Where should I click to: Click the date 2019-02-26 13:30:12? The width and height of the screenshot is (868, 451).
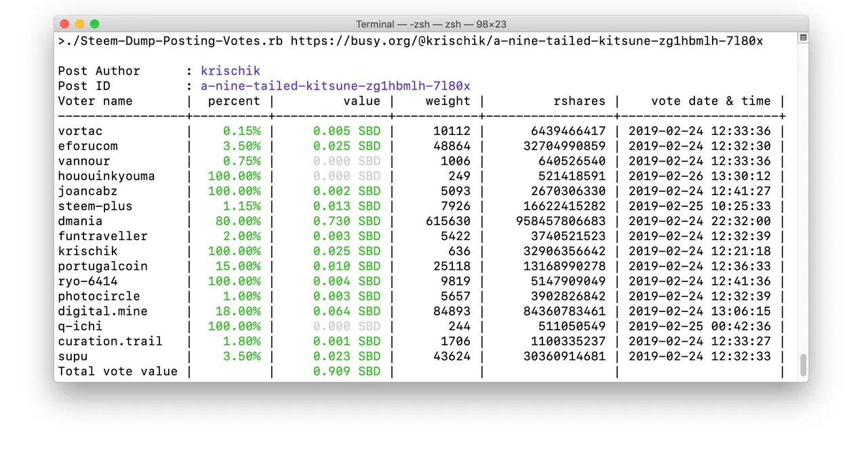(x=699, y=176)
